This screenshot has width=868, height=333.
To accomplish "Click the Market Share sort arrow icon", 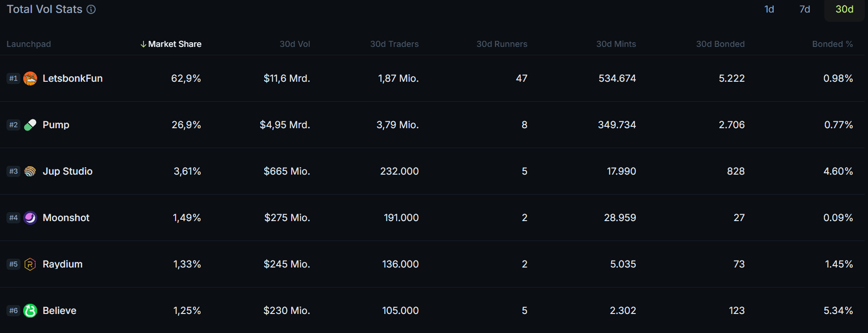I will click(144, 44).
